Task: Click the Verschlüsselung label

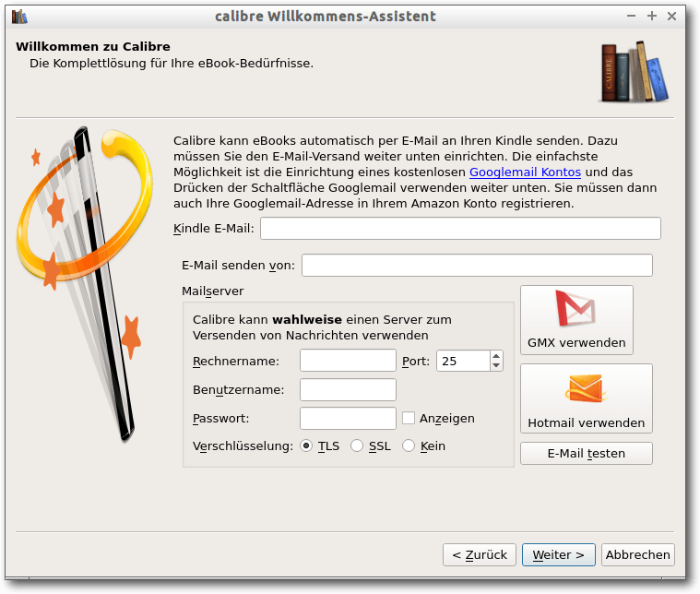Action: [x=243, y=446]
